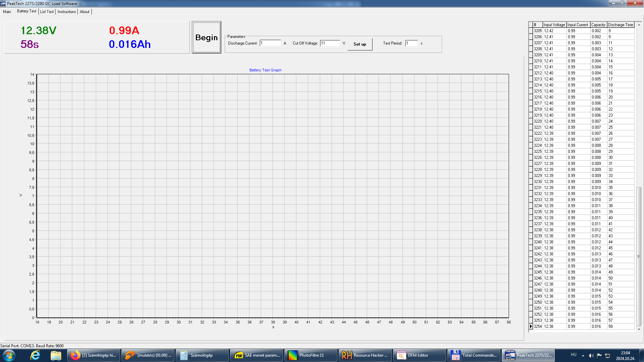
Task: Open the About tab
Action: (x=85, y=12)
